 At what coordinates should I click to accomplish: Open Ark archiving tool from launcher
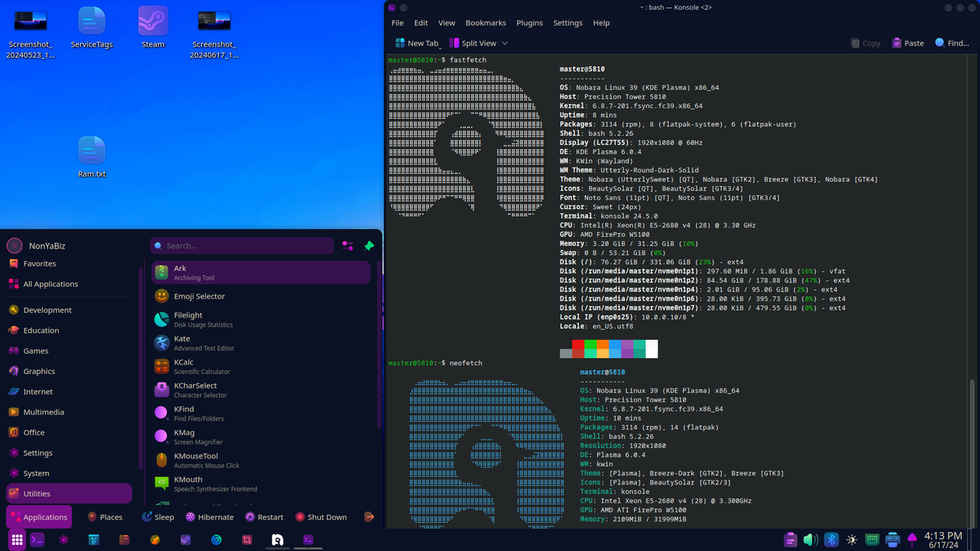click(x=260, y=272)
